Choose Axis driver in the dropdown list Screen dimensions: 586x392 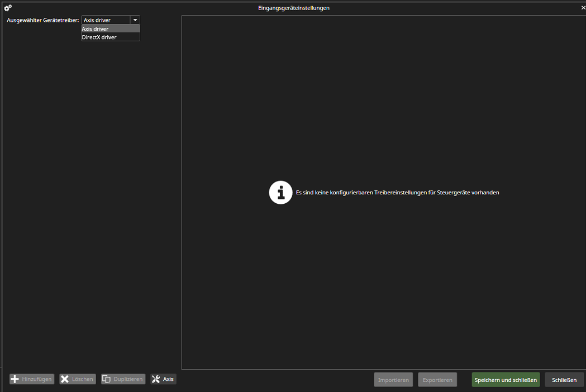pyautogui.click(x=111, y=29)
